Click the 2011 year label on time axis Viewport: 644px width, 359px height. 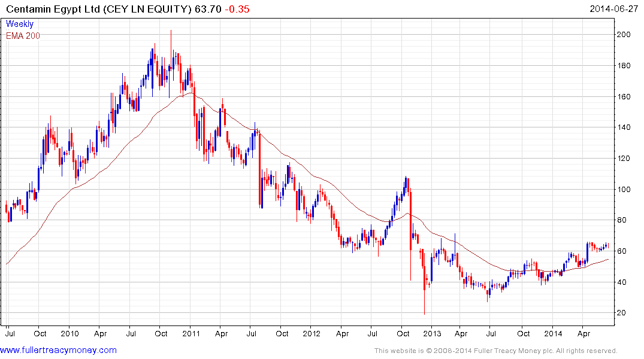(191, 333)
